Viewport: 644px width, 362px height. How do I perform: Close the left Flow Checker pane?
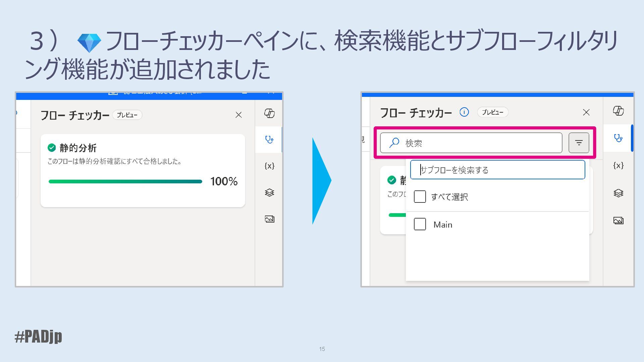[x=238, y=115]
